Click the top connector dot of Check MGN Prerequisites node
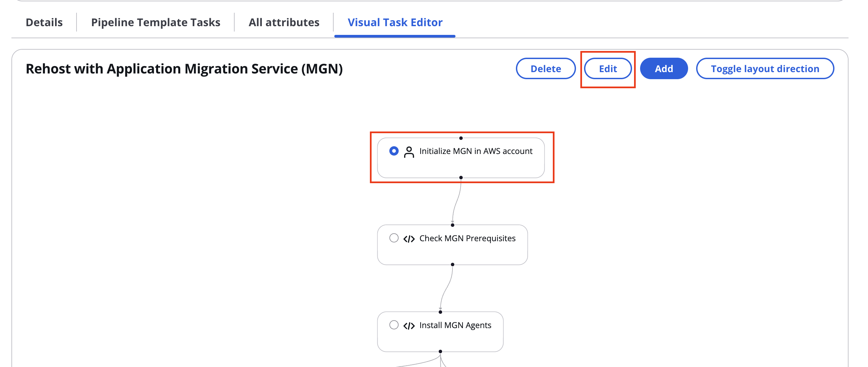 pyautogui.click(x=452, y=225)
